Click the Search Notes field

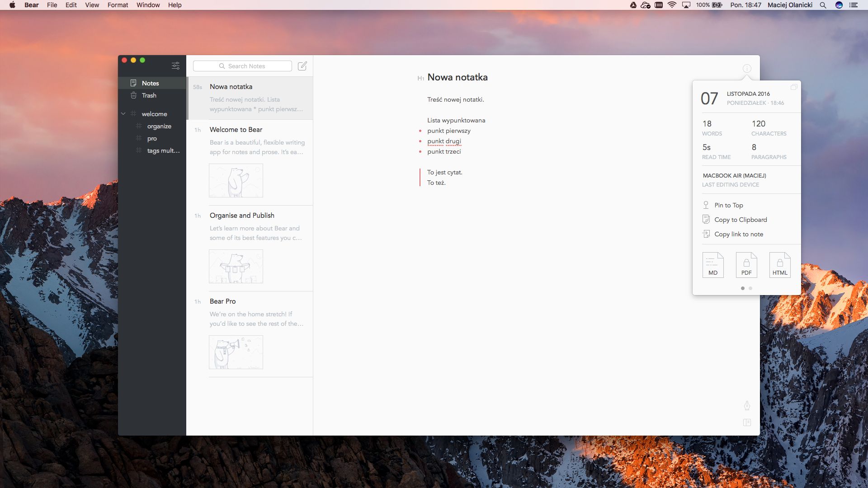pos(242,66)
